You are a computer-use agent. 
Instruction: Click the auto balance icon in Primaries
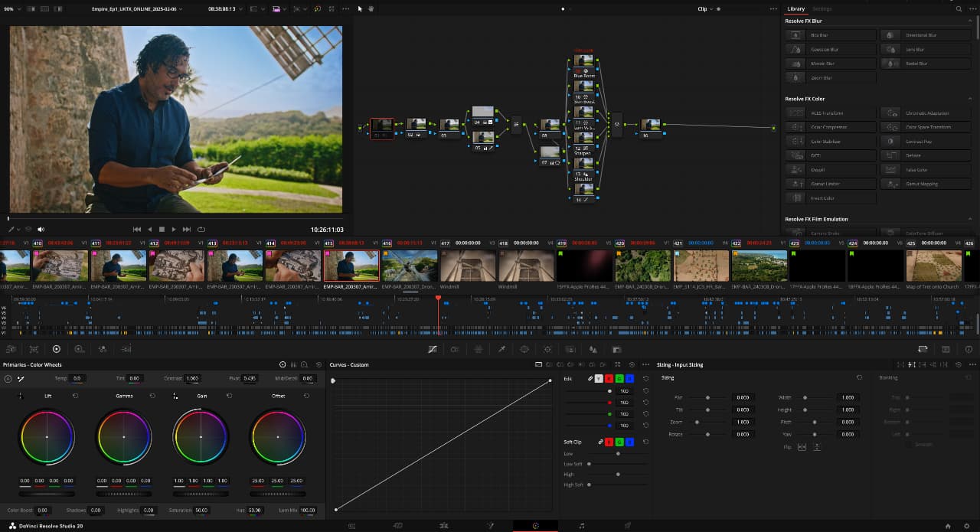coord(8,379)
